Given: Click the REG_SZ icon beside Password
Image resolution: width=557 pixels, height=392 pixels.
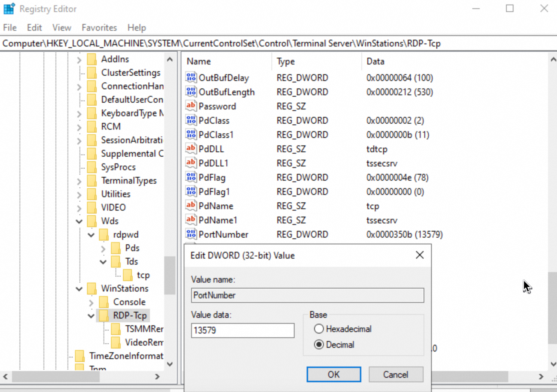Looking at the screenshot, I should pos(191,106).
